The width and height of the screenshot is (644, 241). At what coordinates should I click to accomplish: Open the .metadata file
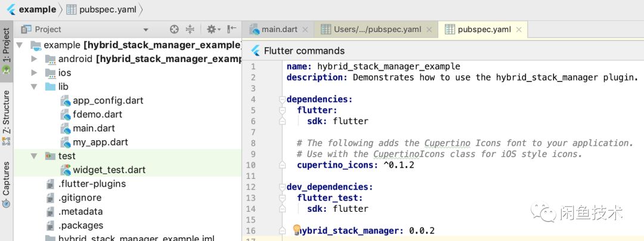click(80, 212)
